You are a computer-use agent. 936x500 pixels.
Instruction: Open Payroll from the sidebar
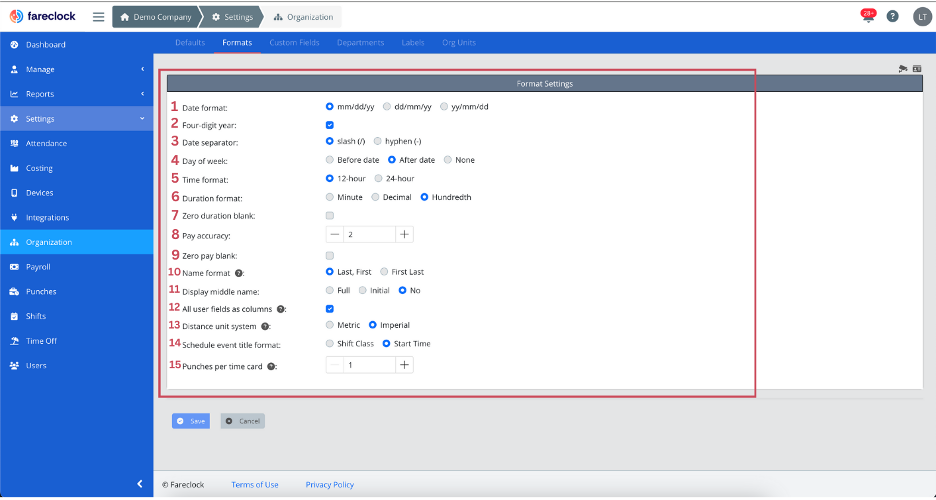[38, 267]
